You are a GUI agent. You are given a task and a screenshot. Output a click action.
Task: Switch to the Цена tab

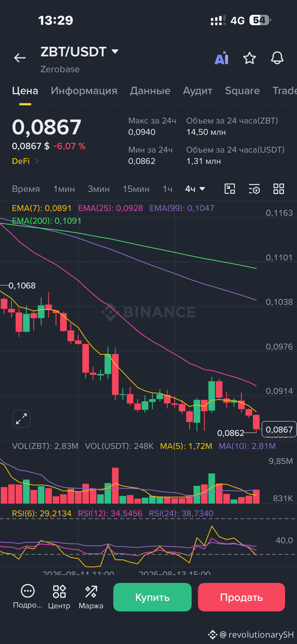coord(25,91)
